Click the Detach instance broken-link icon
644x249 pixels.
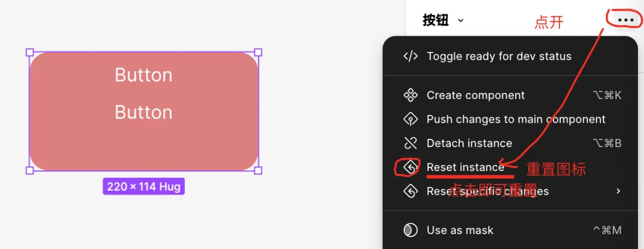click(410, 143)
